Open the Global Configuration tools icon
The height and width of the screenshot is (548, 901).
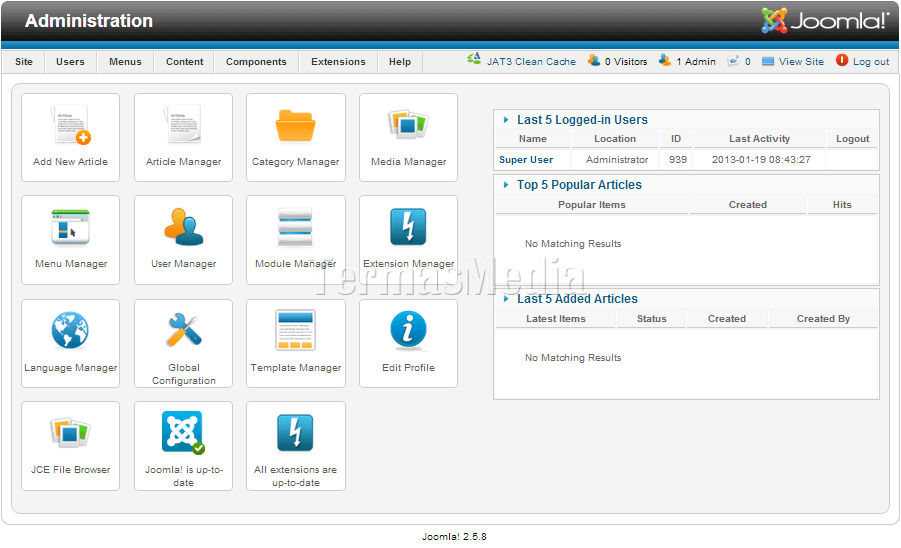[183, 330]
